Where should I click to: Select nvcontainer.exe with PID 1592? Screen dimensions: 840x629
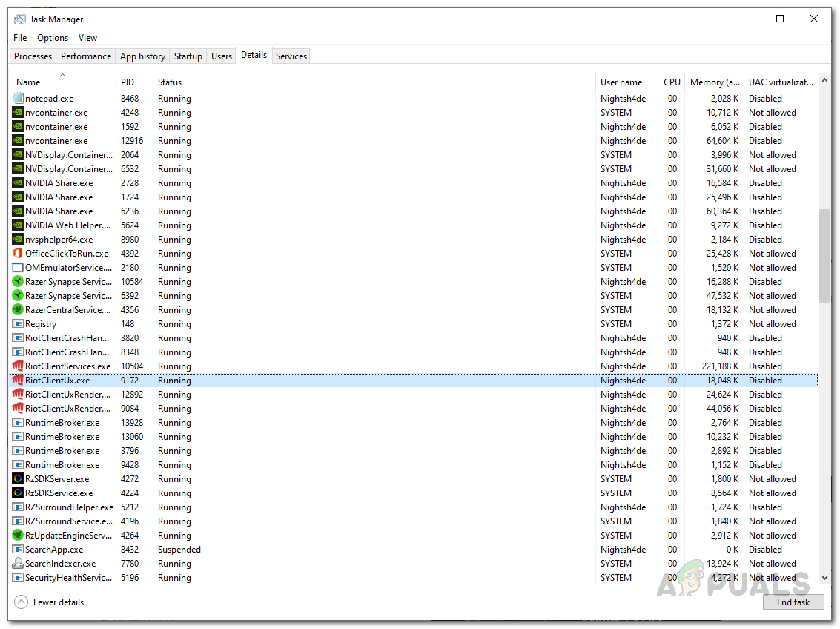pyautogui.click(x=56, y=126)
